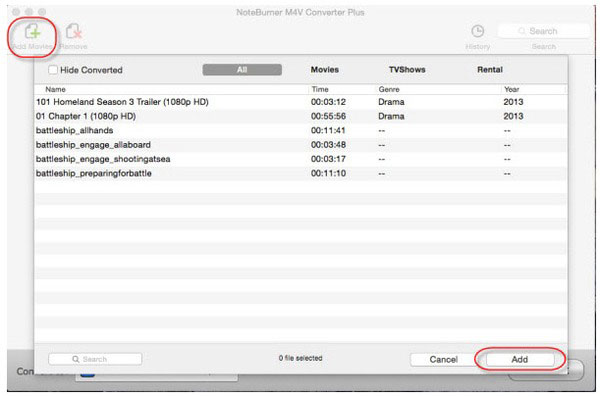Enable the Hide Converted checkbox

pyautogui.click(x=53, y=70)
